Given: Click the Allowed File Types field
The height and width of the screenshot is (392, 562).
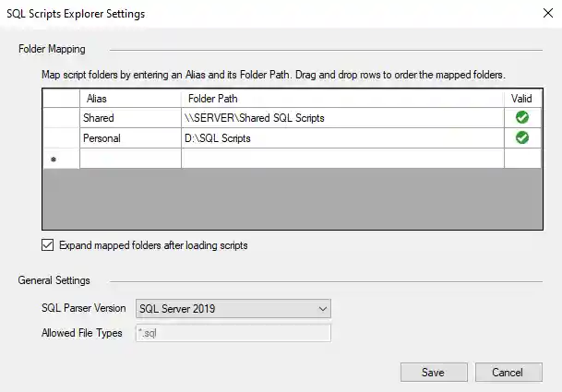Looking at the screenshot, I should pos(233,333).
